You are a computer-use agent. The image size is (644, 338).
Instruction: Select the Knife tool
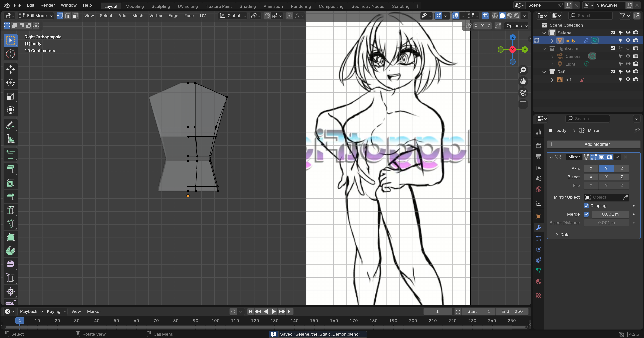pos(10,224)
